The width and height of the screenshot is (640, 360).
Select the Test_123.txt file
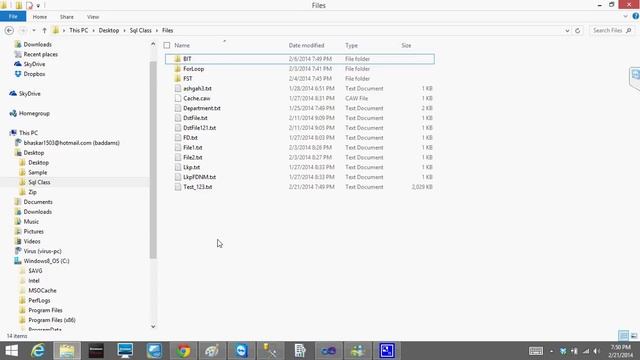click(198, 187)
